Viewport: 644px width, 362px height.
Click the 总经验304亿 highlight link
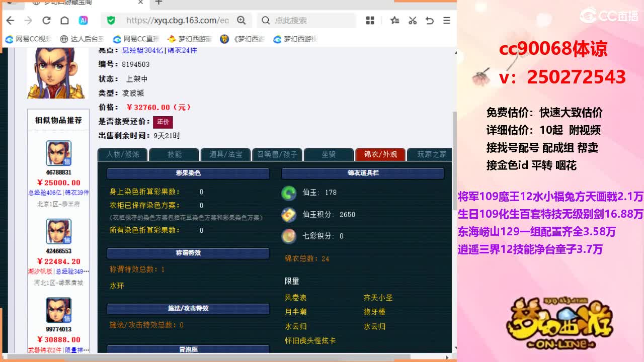click(143, 50)
